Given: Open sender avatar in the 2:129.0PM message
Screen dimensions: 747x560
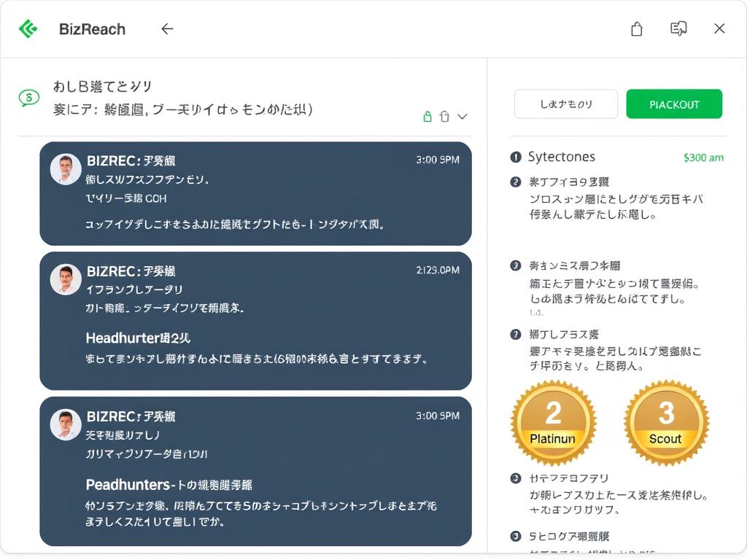Looking at the screenshot, I should pyautogui.click(x=66, y=279).
